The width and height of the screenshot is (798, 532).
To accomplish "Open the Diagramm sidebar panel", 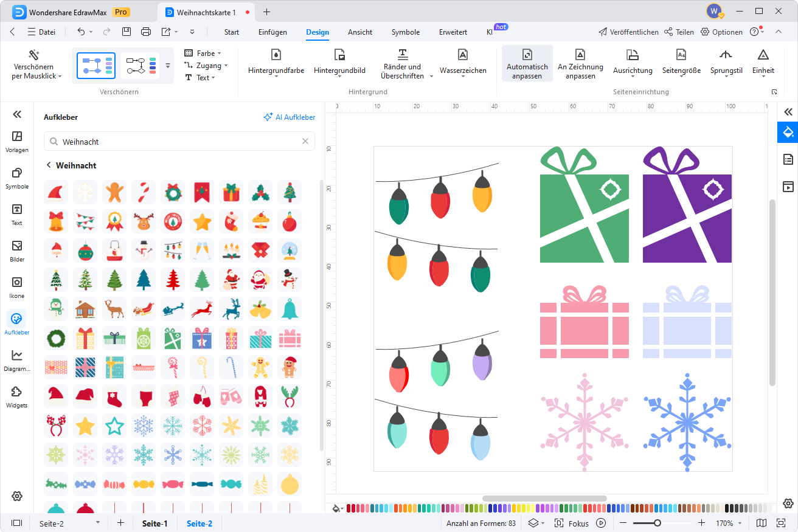I will coord(17,360).
